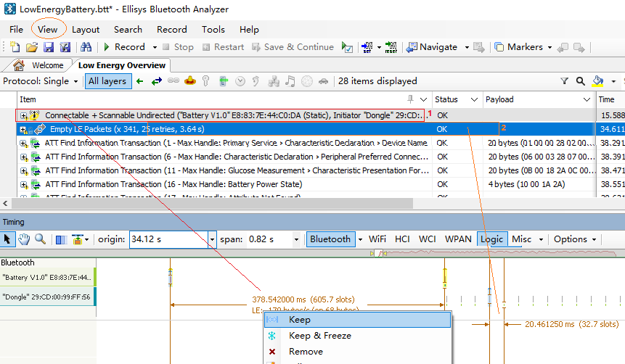The height and width of the screenshot is (364, 625).
Task: Toggle the Misc timing filter
Action: (x=521, y=239)
